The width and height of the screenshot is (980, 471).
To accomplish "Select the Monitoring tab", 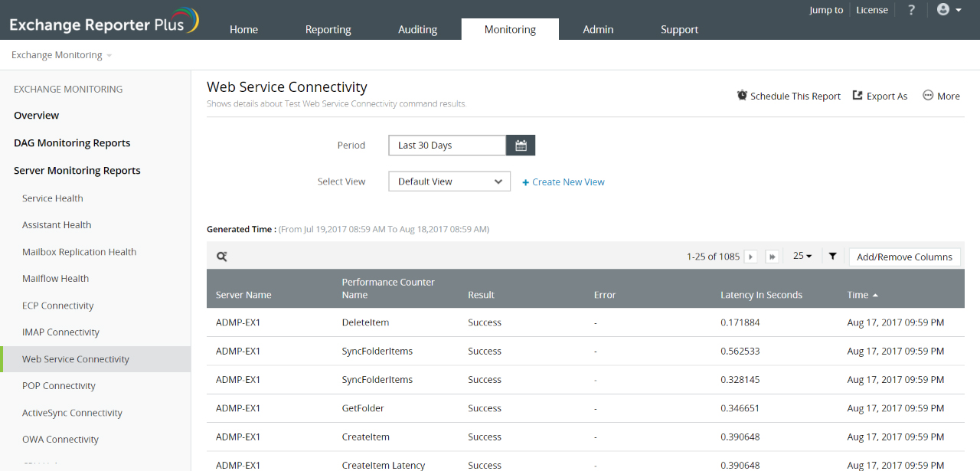I will pos(510,29).
